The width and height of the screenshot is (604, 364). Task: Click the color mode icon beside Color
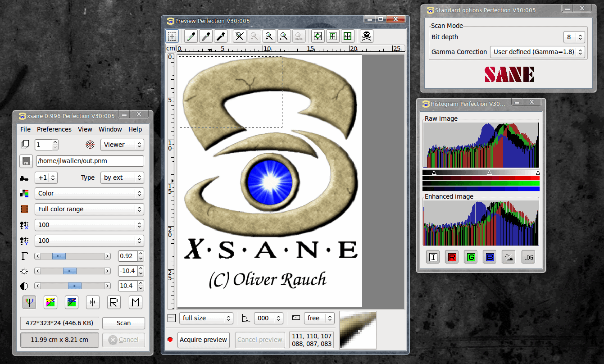24,193
